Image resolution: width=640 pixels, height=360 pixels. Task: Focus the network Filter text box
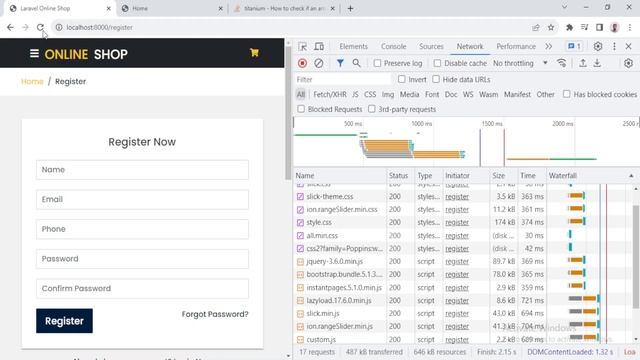343,79
